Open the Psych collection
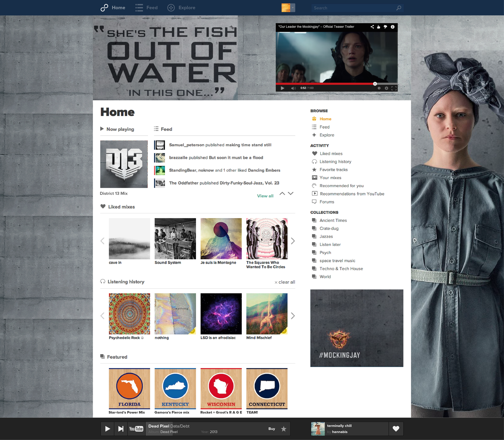The height and width of the screenshot is (440, 504). 325,253
